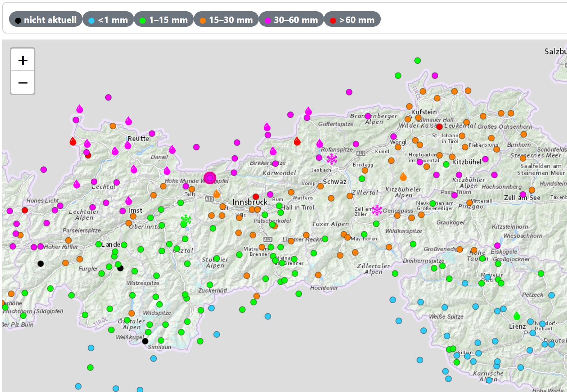Click the Kitzbühel town label
The width and height of the screenshot is (567, 392).
pos(467,162)
